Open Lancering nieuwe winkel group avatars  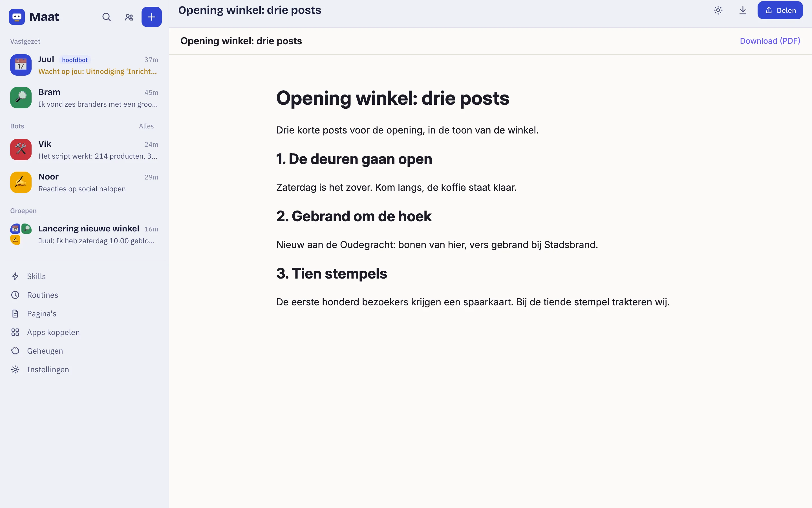coord(21,234)
